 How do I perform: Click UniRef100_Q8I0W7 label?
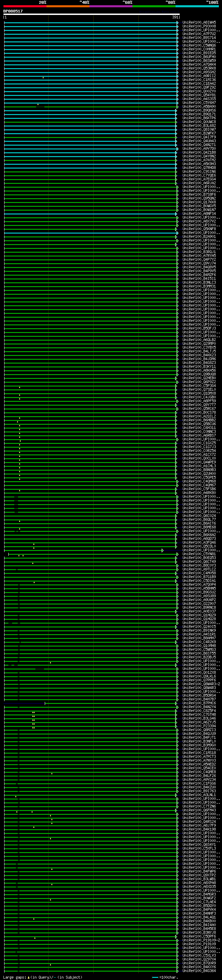click(x=199, y=129)
